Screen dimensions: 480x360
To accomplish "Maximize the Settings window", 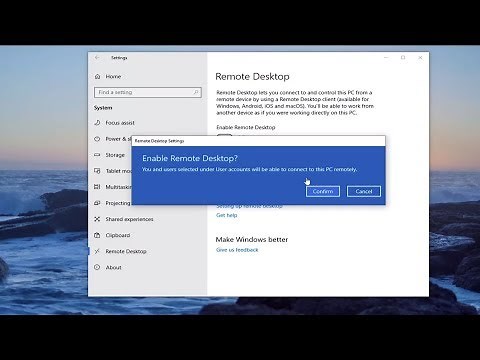I will tap(403, 58).
